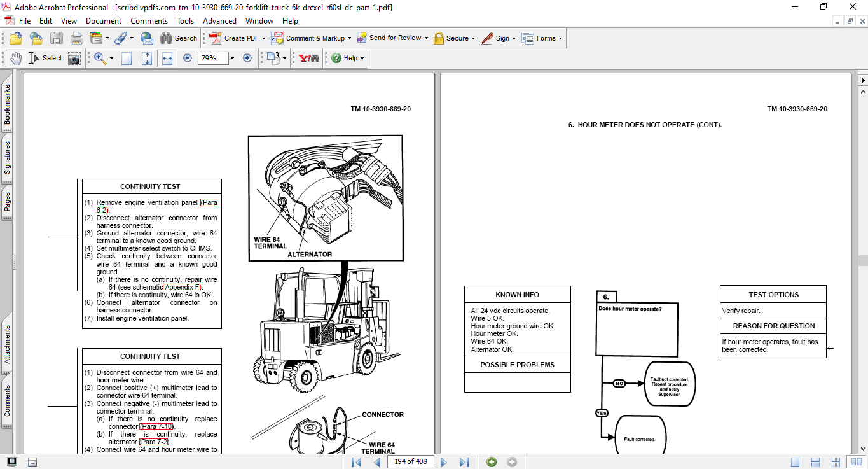Click the vertical scrollbar thumb
The height and width of the screenshot is (469, 868).
coord(862,260)
